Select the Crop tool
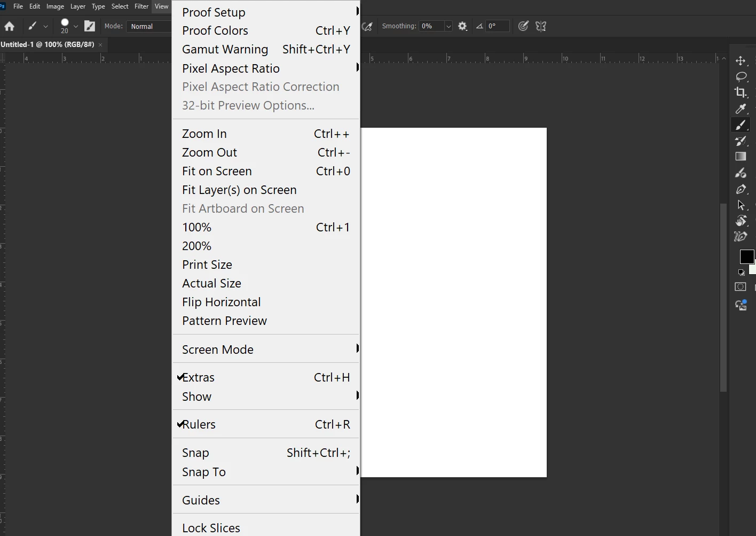The width and height of the screenshot is (756, 536). (x=741, y=92)
